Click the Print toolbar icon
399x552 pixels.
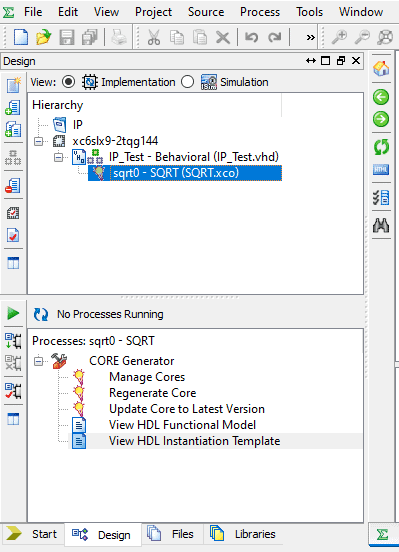[x=119, y=37]
